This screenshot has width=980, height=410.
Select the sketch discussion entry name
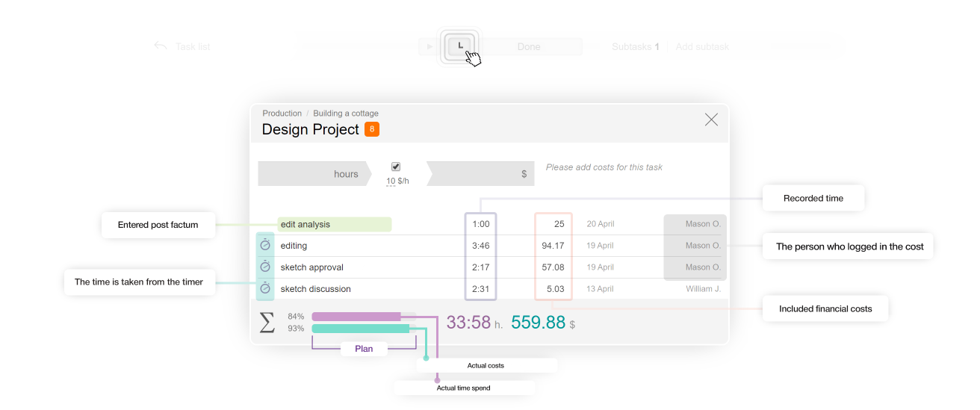click(x=316, y=289)
